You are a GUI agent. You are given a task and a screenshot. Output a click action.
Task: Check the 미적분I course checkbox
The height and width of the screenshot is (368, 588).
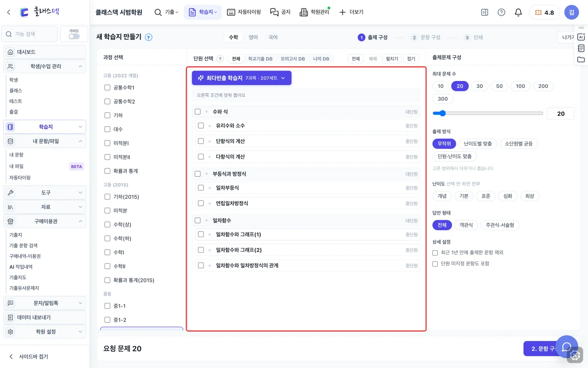click(x=107, y=143)
